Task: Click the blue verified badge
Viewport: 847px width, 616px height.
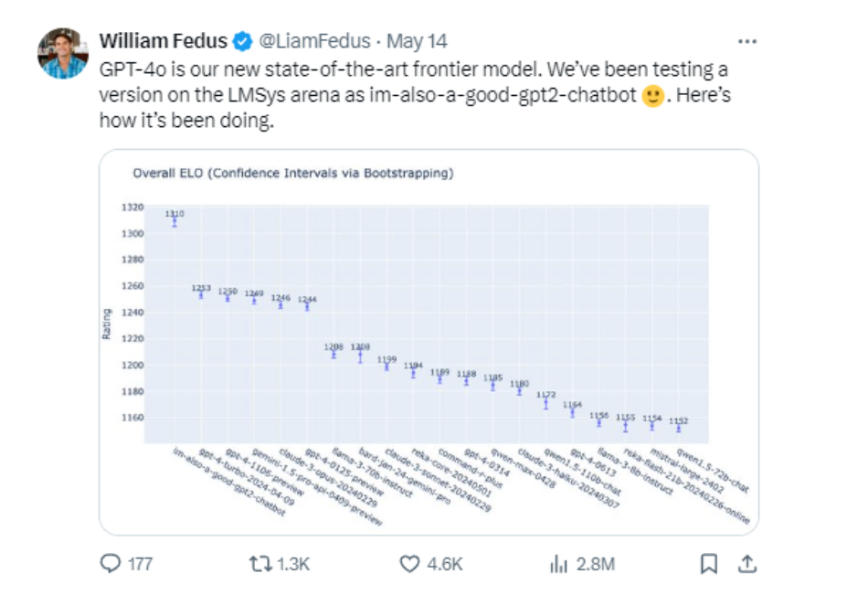Action: pos(242,42)
